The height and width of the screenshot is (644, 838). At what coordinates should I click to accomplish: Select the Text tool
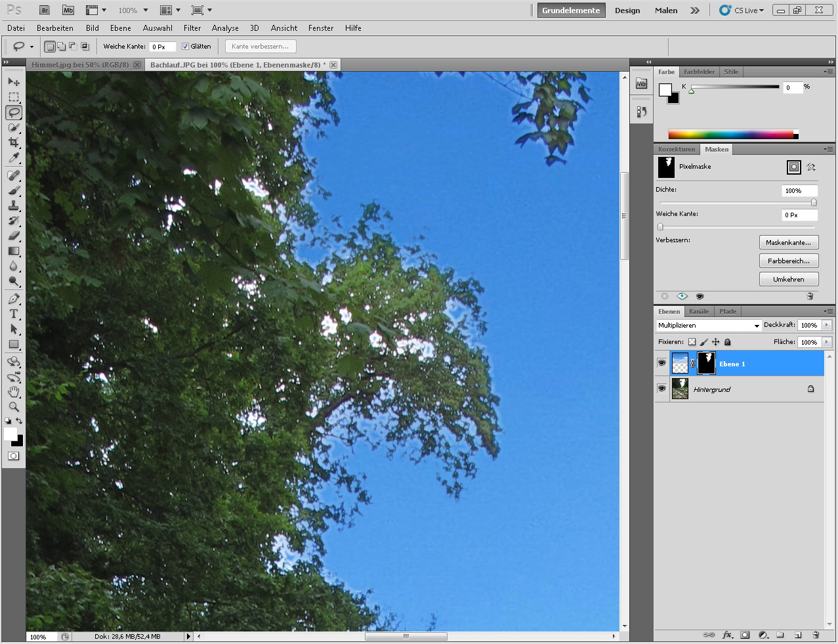coord(13,314)
